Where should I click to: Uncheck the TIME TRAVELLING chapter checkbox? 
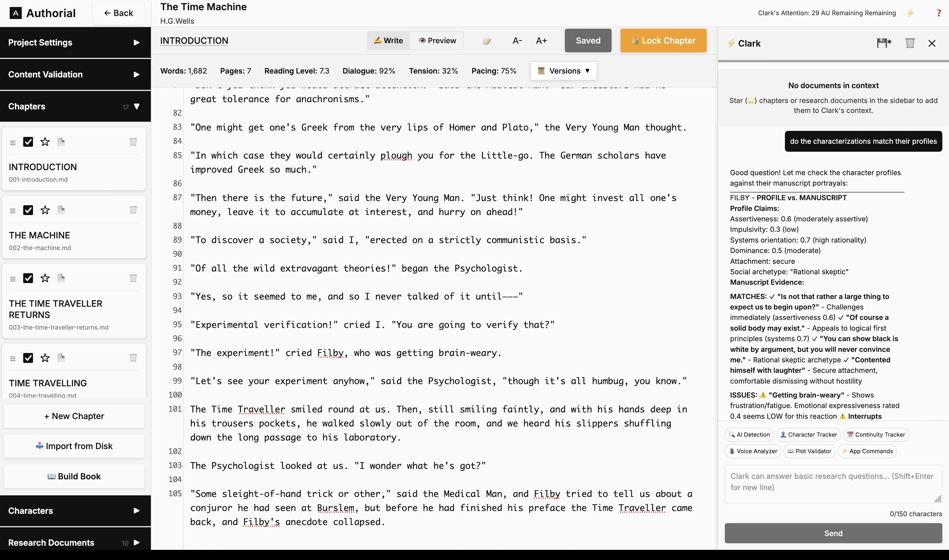(28, 358)
